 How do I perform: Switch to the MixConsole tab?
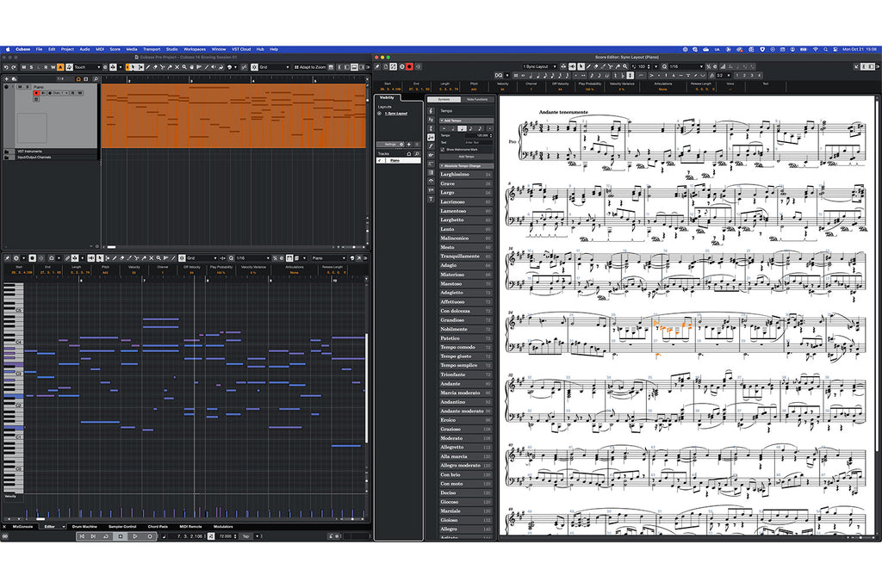click(22, 527)
